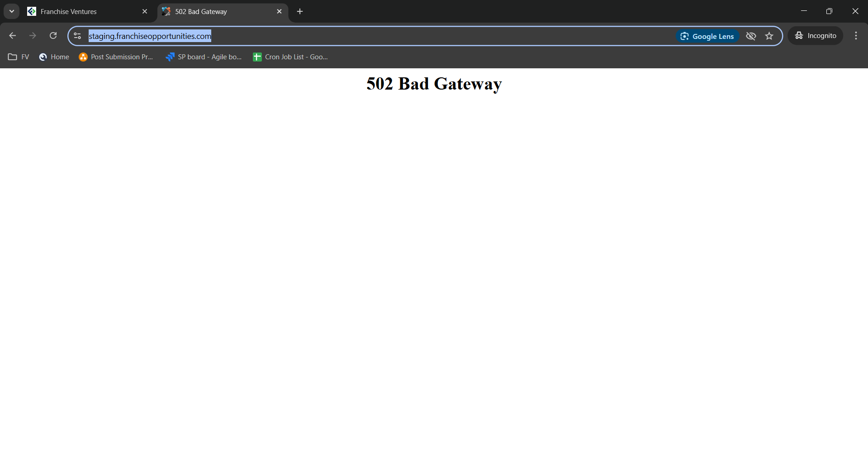This screenshot has width=868, height=461.
Task: Click the forward navigation arrow
Action: (x=33, y=36)
